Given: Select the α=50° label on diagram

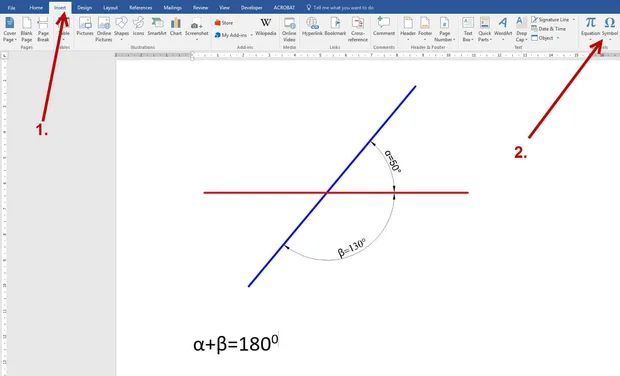Looking at the screenshot, I should [x=393, y=161].
